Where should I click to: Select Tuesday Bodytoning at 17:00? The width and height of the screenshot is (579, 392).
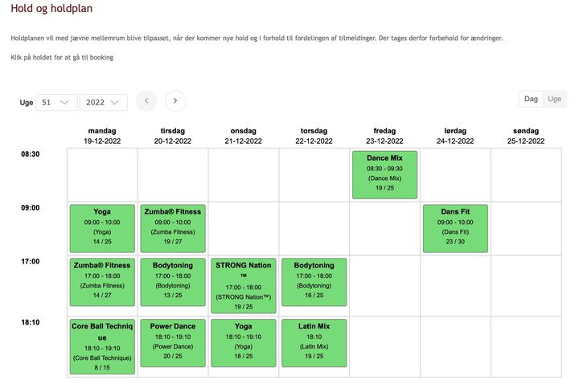[x=172, y=282]
